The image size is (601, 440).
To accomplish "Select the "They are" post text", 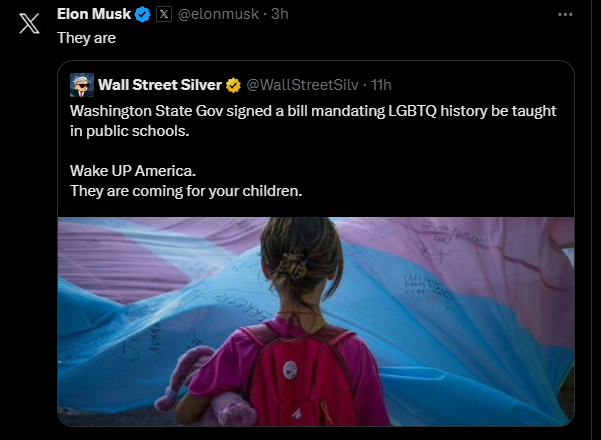I will point(86,38).
